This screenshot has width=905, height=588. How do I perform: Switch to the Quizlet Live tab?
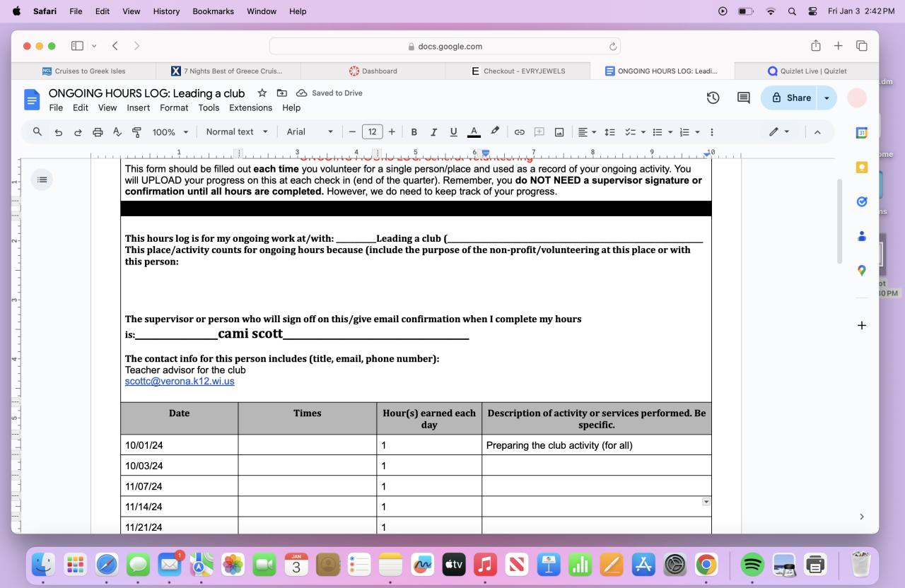coord(807,71)
